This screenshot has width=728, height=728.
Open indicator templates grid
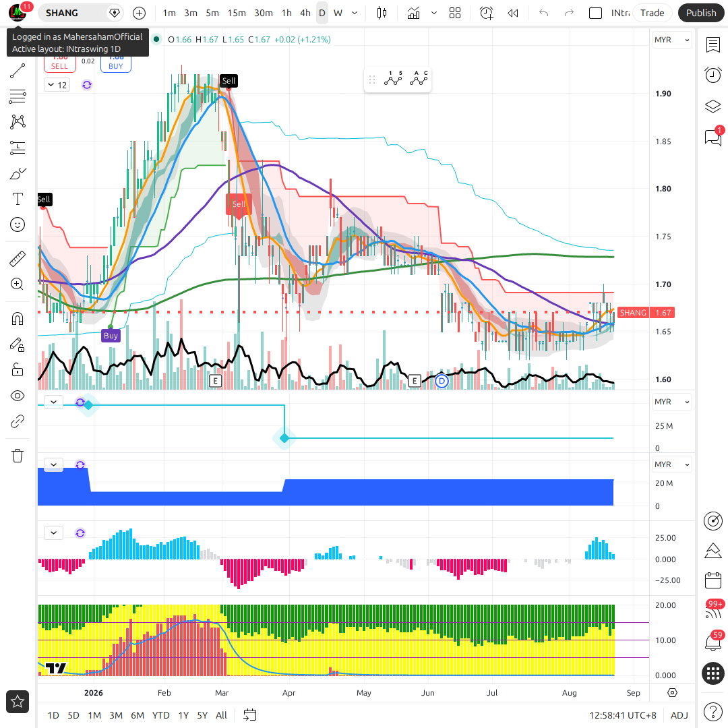455,13
